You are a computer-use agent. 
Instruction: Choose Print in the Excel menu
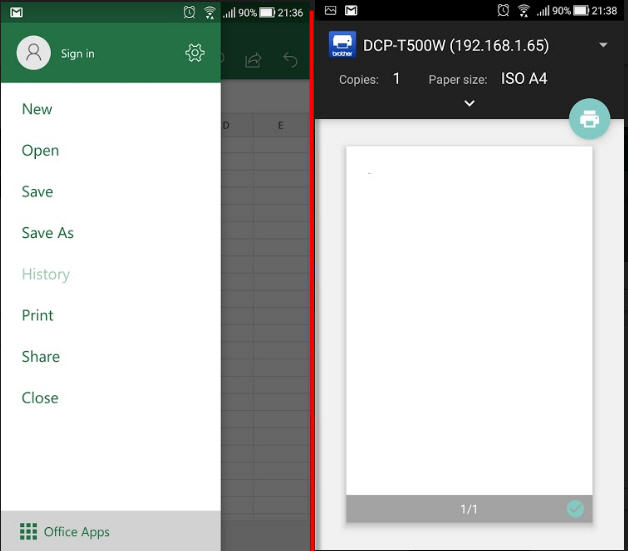point(37,316)
